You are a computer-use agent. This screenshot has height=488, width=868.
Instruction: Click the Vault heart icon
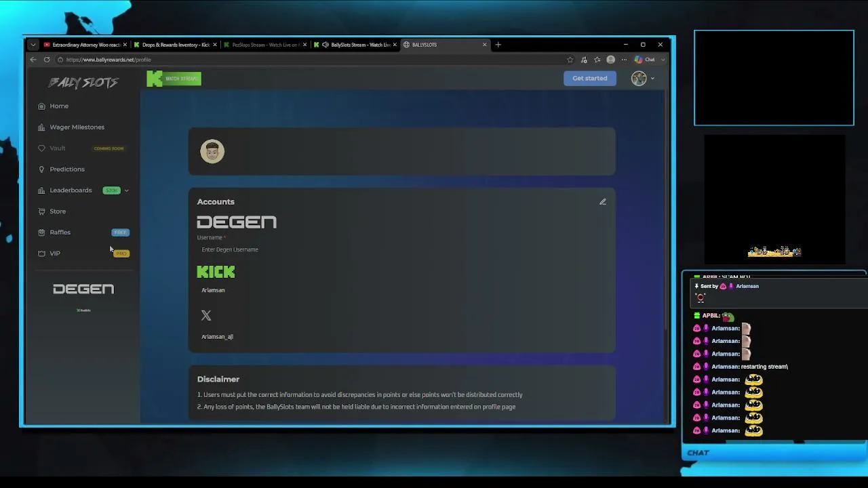(x=41, y=148)
